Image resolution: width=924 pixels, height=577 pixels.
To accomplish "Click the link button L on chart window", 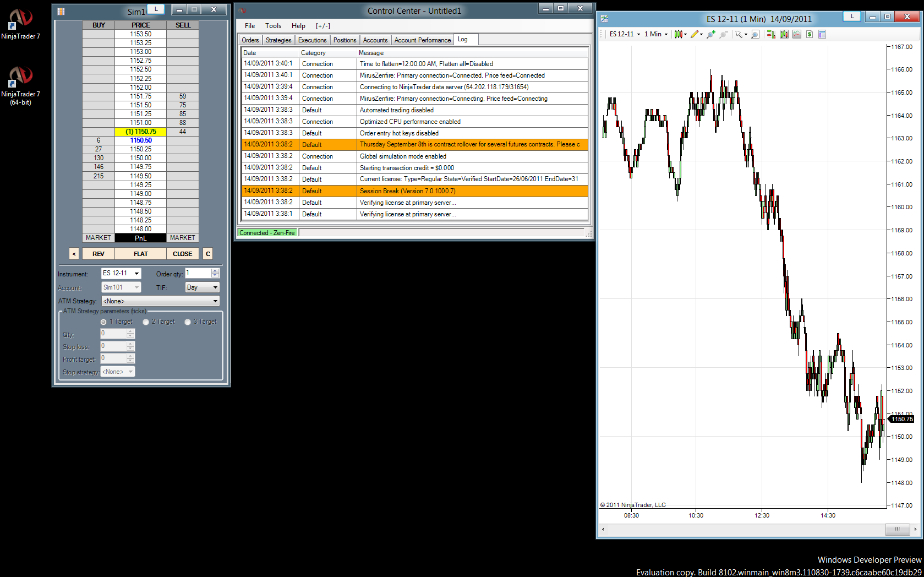I will tap(852, 17).
